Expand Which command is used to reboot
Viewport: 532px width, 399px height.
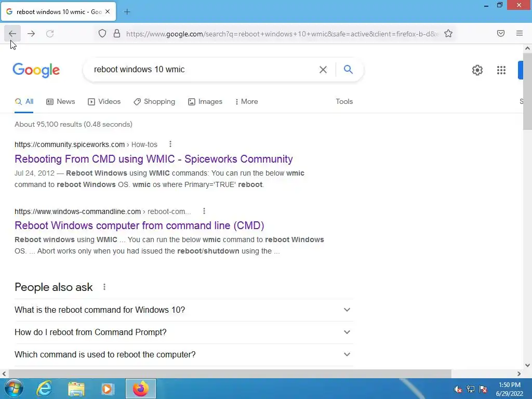pos(184,354)
